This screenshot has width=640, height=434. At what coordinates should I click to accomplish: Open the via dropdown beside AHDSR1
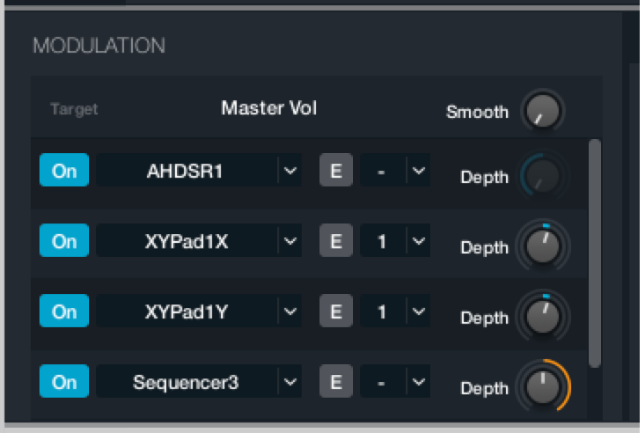click(x=417, y=171)
